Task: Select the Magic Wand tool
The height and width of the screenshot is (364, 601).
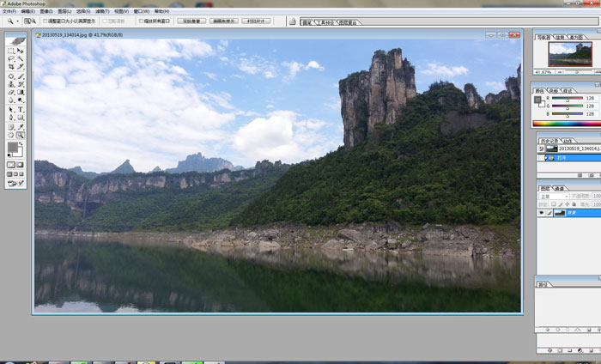Action: (20, 58)
